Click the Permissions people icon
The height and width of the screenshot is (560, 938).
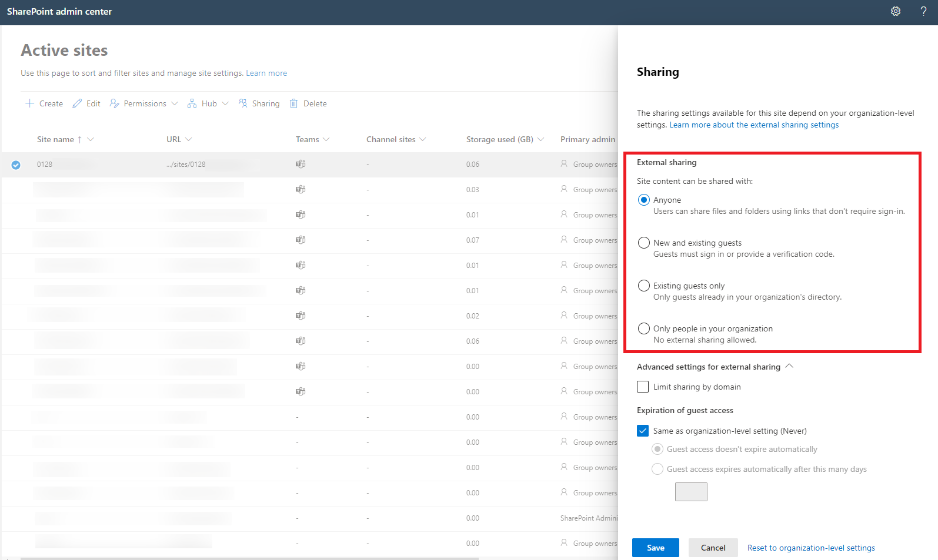point(115,103)
